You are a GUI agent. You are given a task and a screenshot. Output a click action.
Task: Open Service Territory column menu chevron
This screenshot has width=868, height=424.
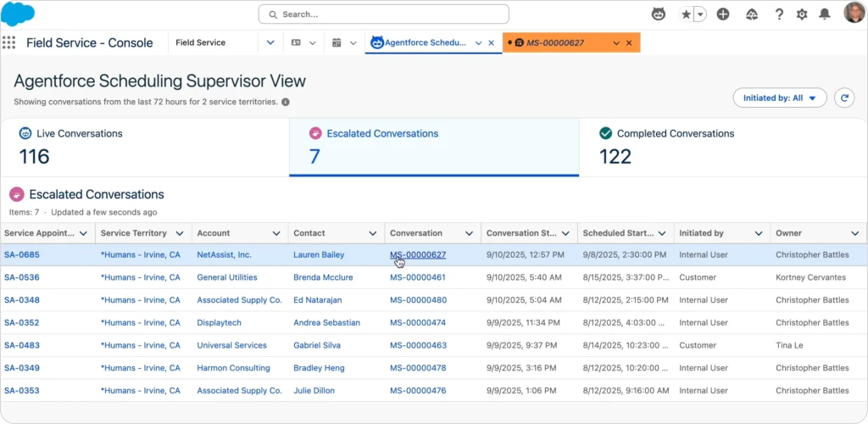click(180, 233)
